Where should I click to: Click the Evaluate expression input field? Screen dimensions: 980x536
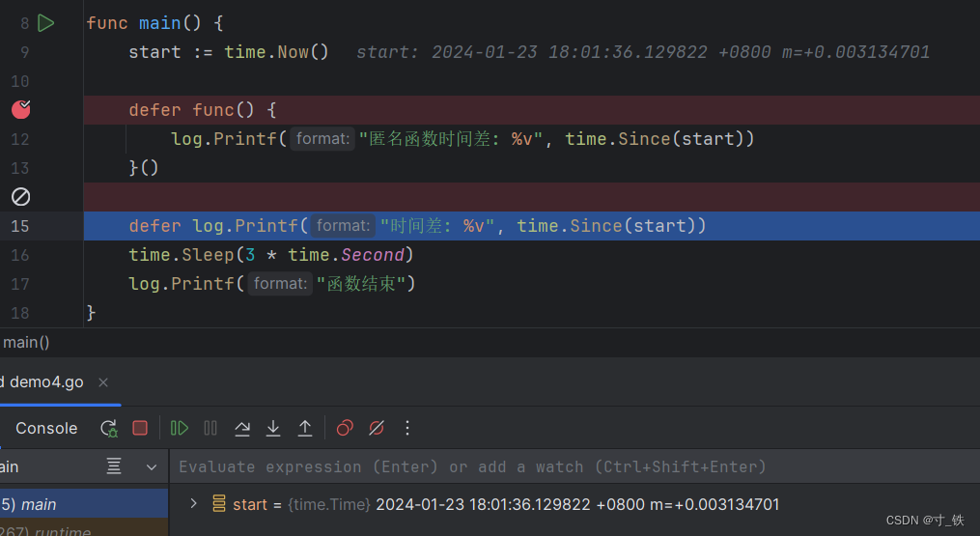coord(570,467)
